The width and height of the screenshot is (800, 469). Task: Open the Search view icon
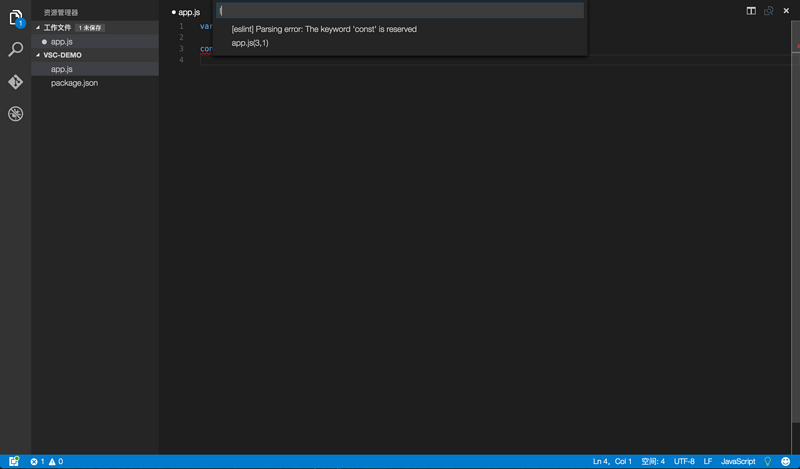16,50
